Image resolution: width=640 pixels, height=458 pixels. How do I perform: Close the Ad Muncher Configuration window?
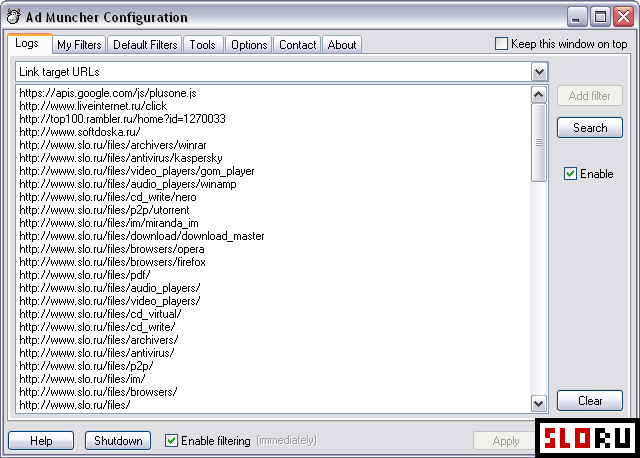point(624,17)
